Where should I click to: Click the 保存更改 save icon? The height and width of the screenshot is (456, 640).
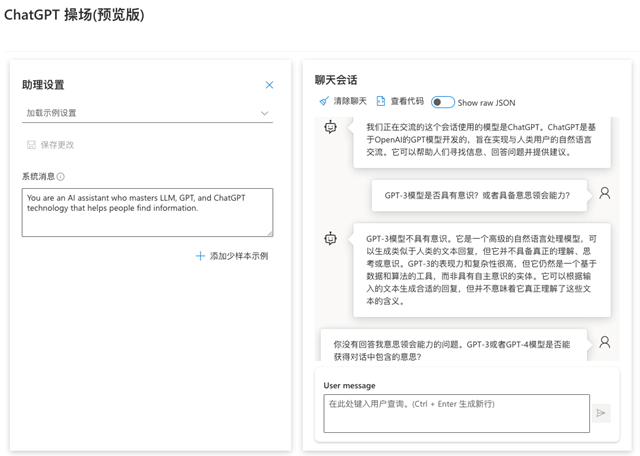[x=31, y=145]
